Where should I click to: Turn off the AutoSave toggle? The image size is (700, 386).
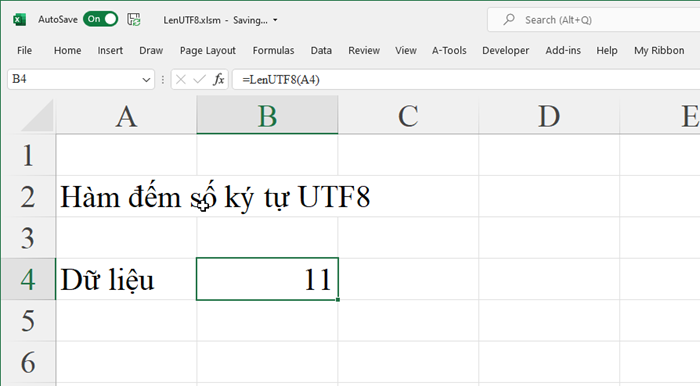[x=100, y=19]
